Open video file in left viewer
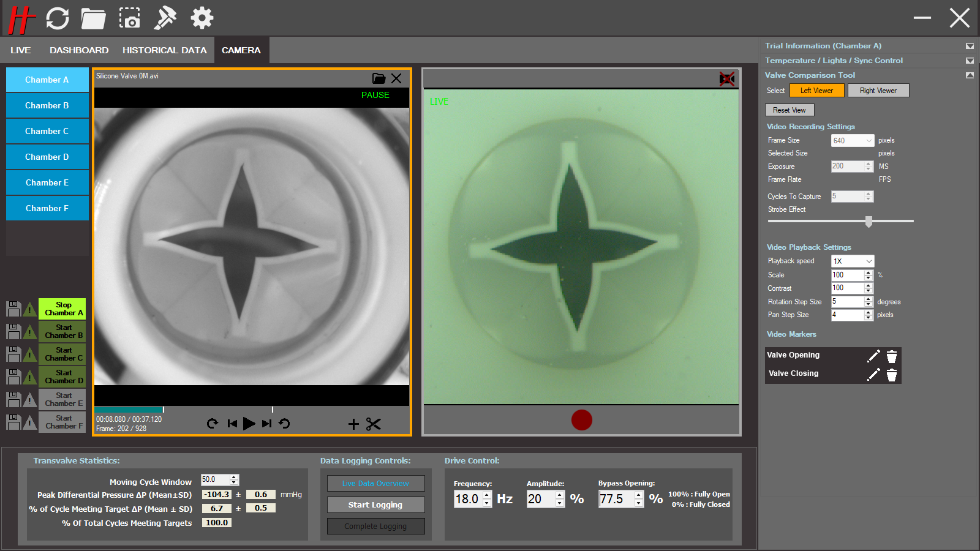The width and height of the screenshot is (980, 551). coord(379,78)
